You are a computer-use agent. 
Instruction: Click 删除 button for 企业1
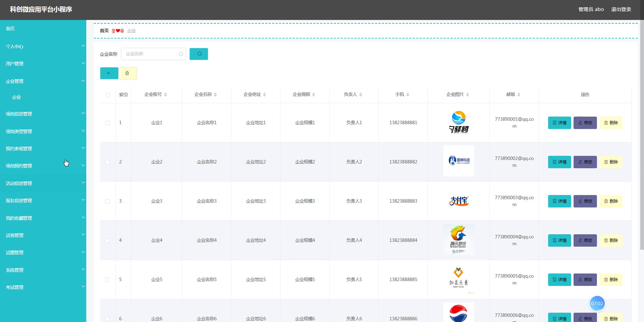(611, 123)
